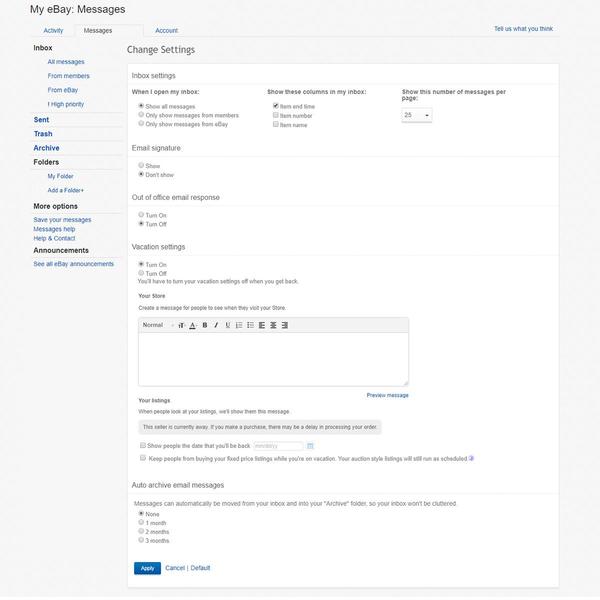Screen dimensions: 600x600
Task: Center text in editor
Action: tap(273, 325)
